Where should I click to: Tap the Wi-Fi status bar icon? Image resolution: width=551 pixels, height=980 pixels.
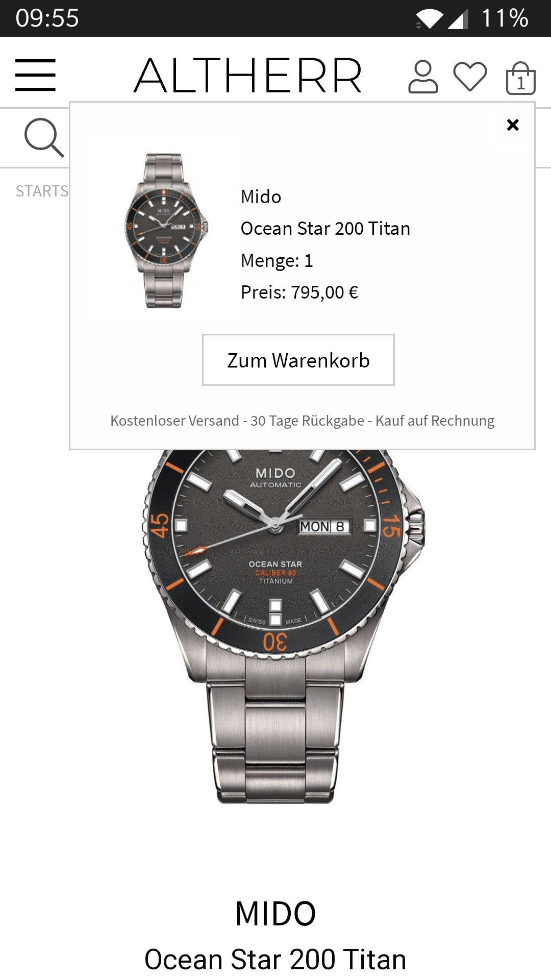click(x=430, y=18)
